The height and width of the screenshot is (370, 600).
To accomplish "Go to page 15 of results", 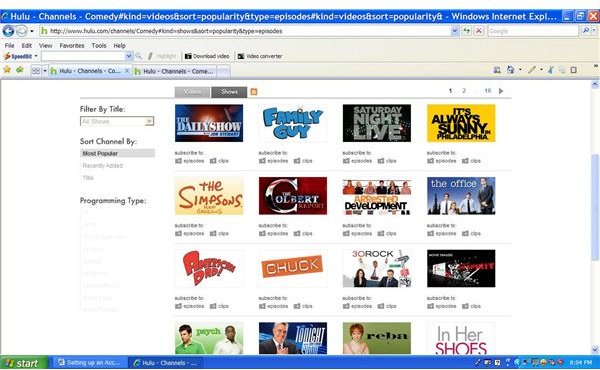I will (x=488, y=91).
